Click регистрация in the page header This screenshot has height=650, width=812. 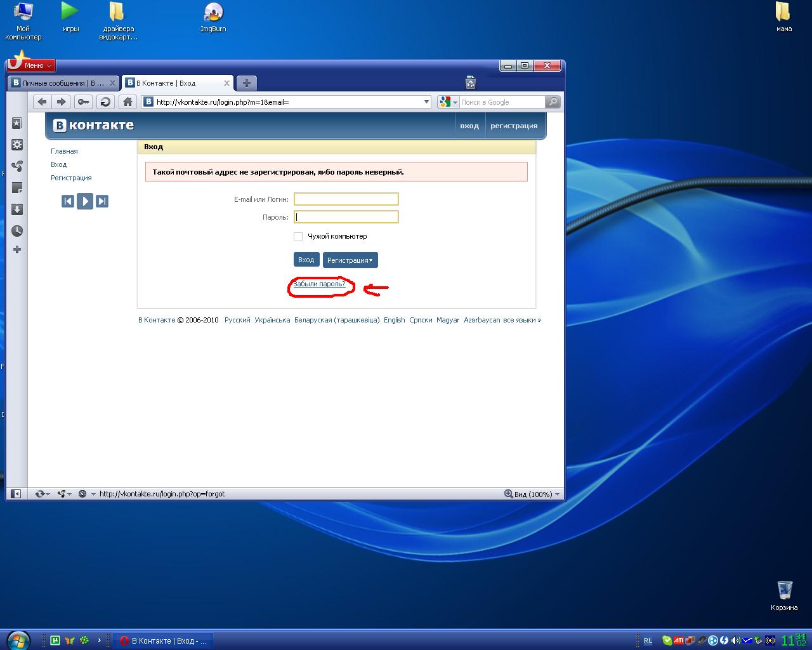514,126
